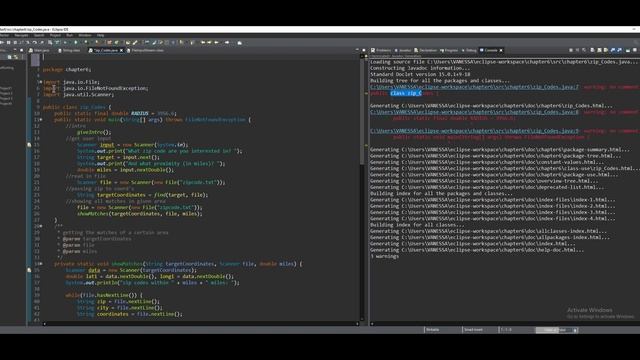Image resolution: width=640 pixels, height=360 pixels.
Task: Open console link for zip_Codes.java line 9
Action: tap(474, 131)
